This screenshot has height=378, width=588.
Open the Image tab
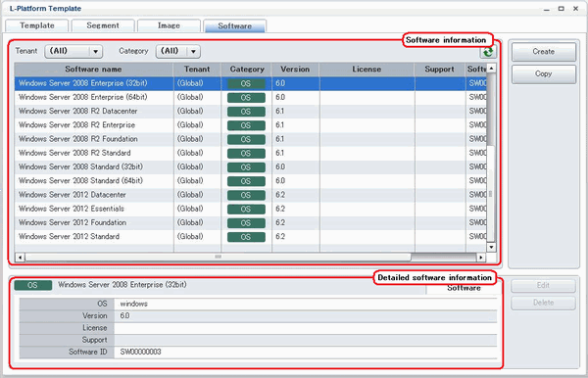click(x=169, y=25)
